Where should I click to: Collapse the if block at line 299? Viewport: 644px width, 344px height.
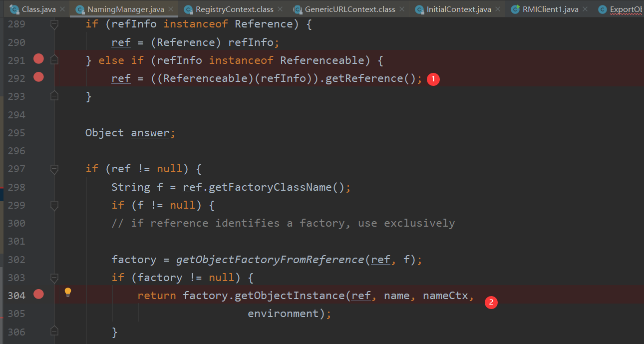tap(54, 205)
